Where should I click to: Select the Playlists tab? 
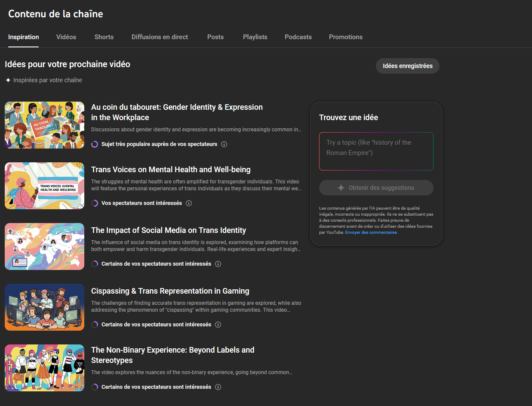tap(255, 37)
